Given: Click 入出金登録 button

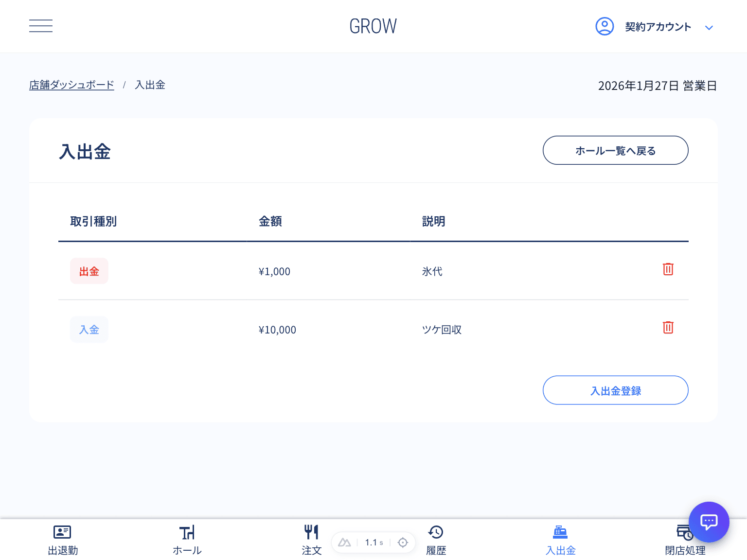Looking at the screenshot, I should [615, 390].
